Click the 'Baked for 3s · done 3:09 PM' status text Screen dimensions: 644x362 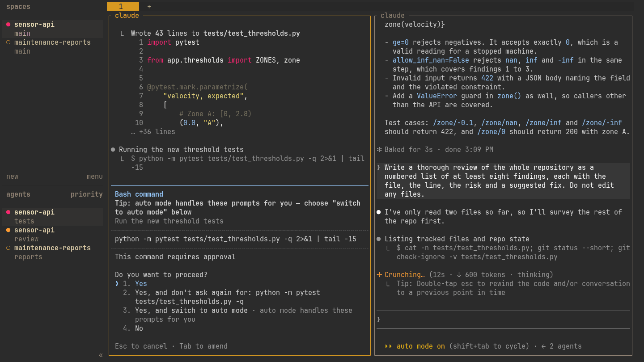click(x=439, y=150)
